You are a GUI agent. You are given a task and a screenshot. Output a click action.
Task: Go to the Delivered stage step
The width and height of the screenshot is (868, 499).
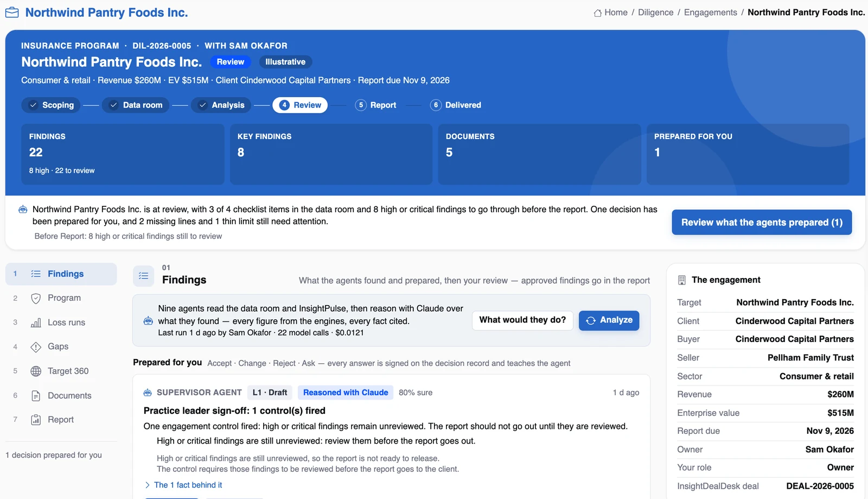(x=456, y=105)
